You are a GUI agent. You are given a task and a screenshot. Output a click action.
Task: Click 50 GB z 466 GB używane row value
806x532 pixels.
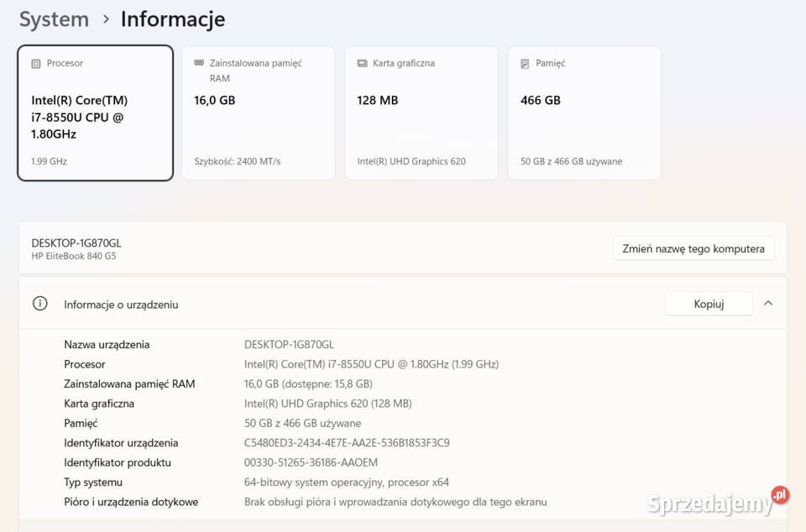[x=302, y=423]
